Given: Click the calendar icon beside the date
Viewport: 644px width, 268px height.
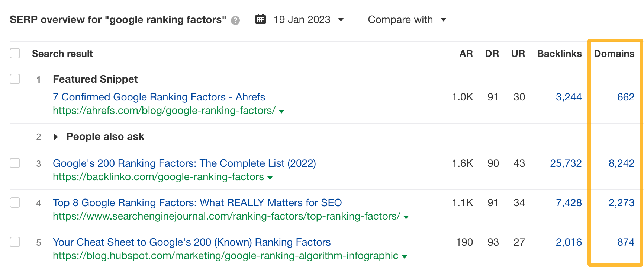Looking at the screenshot, I should [x=261, y=19].
